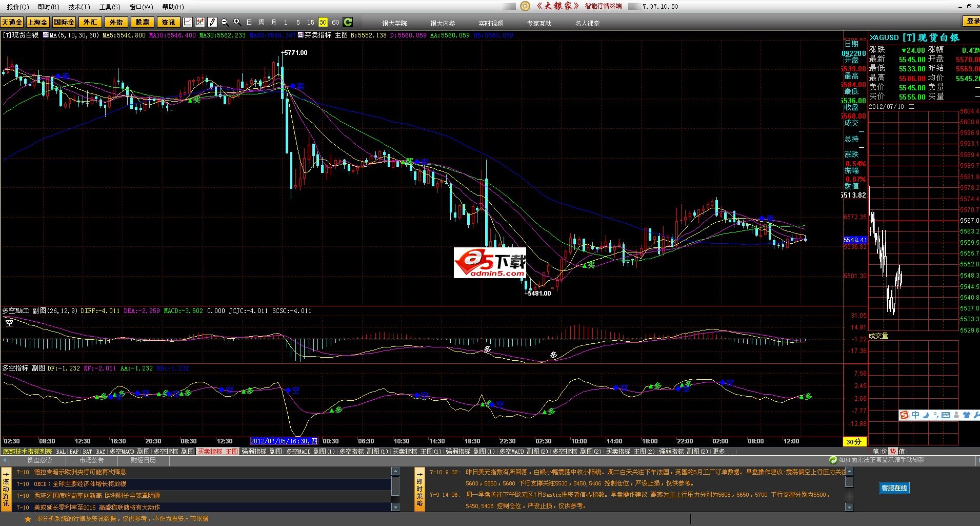This screenshot has height=526, width=980.
Task: Open 专家互动 link
Action: tap(539, 23)
